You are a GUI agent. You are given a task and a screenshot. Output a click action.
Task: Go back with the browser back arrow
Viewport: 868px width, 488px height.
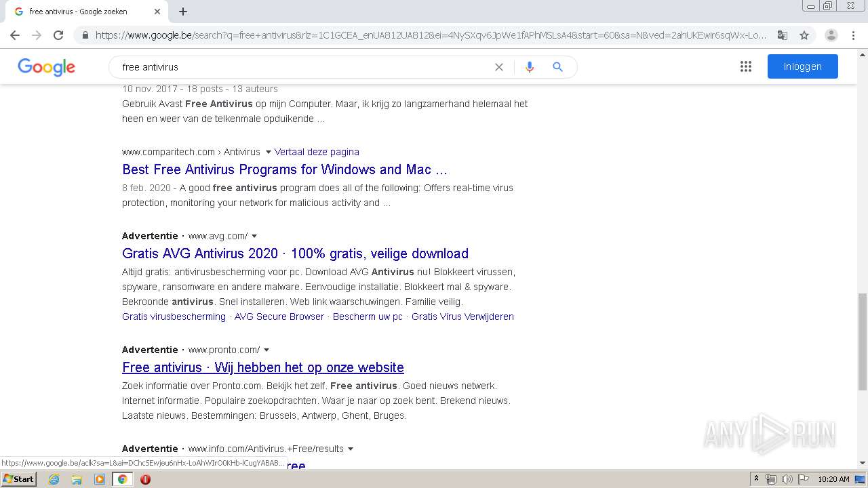tap(15, 35)
